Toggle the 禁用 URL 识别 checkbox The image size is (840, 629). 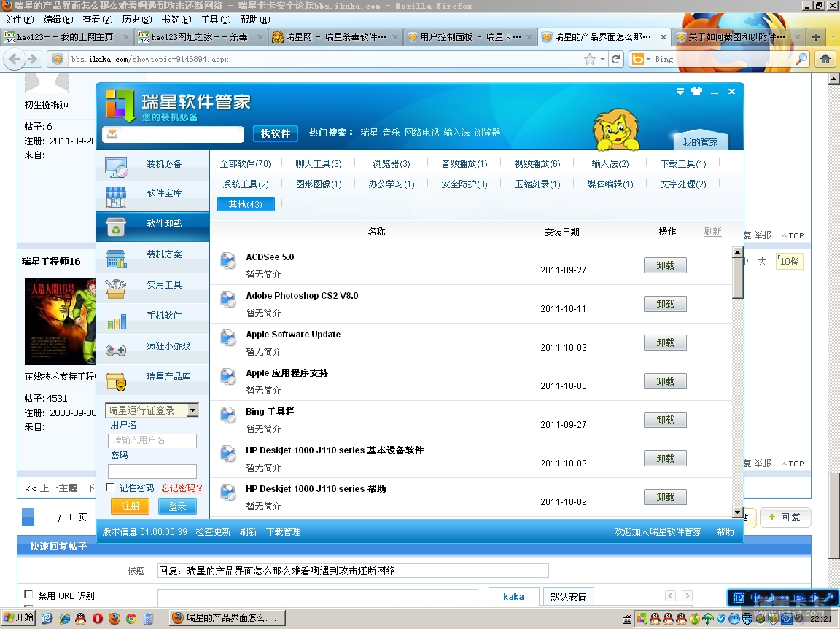28,594
